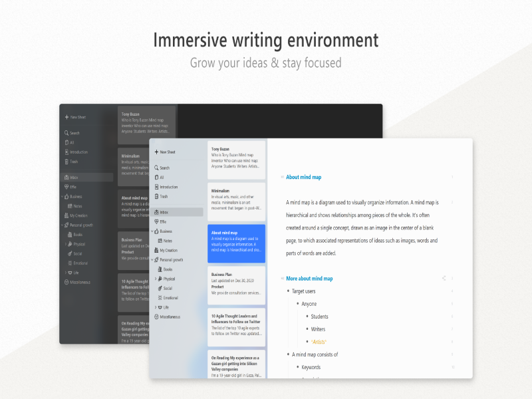Open On Reading My experience card, light window

coord(236,364)
